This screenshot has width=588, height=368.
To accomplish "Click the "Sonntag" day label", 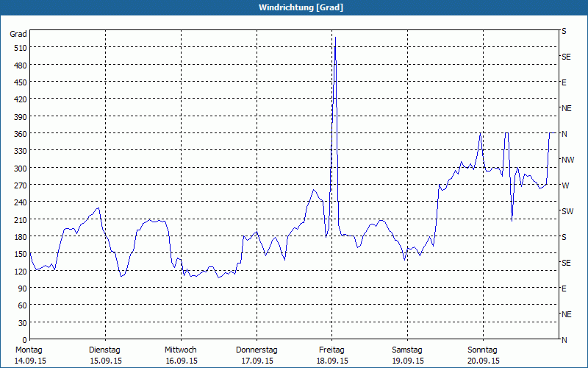I will tap(483, 350).
